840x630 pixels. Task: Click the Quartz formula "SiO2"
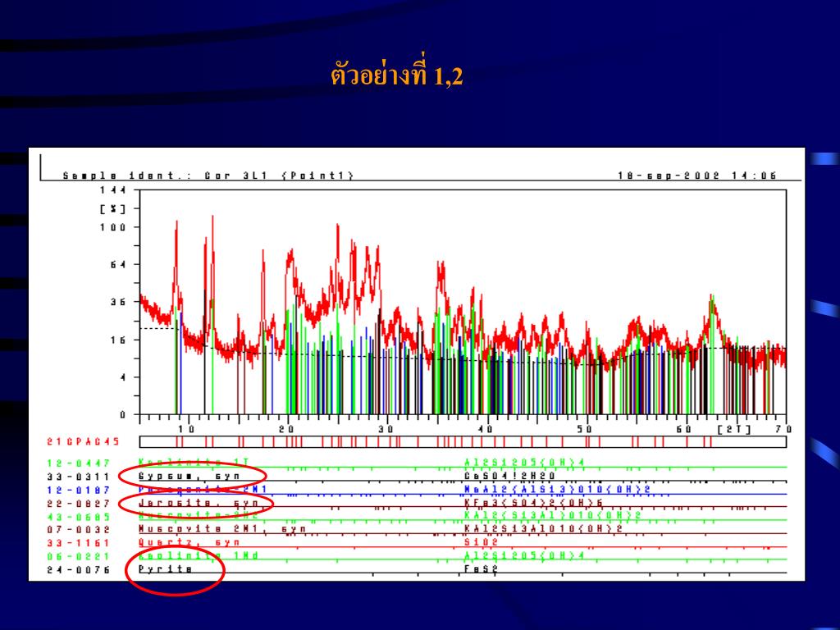[481, 542]
